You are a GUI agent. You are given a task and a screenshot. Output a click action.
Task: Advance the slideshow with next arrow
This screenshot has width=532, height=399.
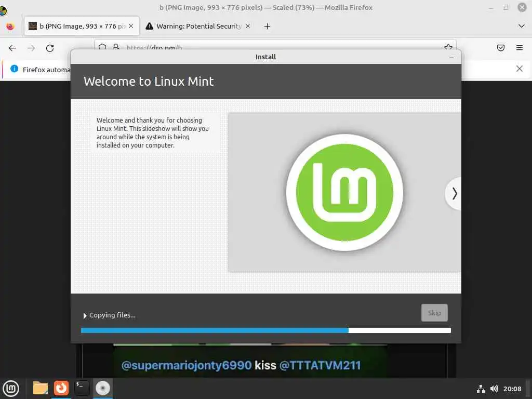click(x=454, y=193)
